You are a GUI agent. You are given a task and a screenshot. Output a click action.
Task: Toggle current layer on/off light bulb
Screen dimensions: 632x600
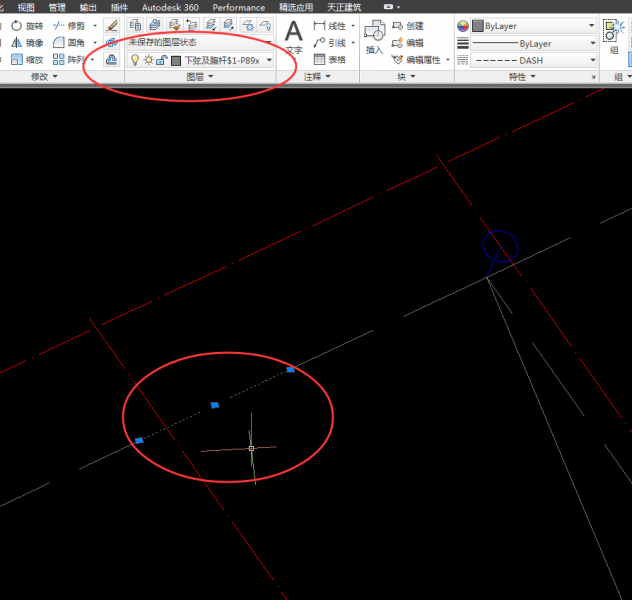[135, 60]
